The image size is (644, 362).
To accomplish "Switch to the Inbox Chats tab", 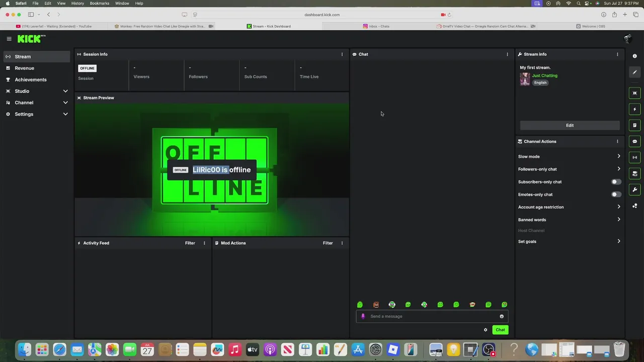I will click(x=376, y=26).
